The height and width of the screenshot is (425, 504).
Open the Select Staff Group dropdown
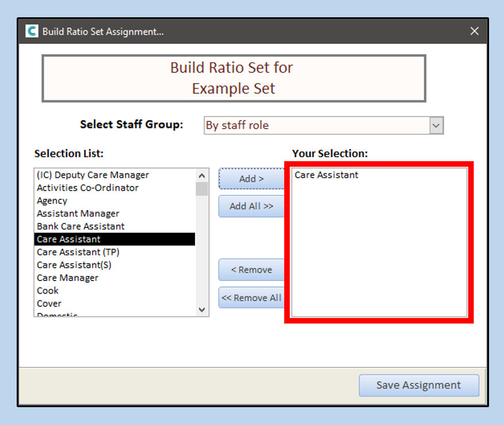(437, 125)
